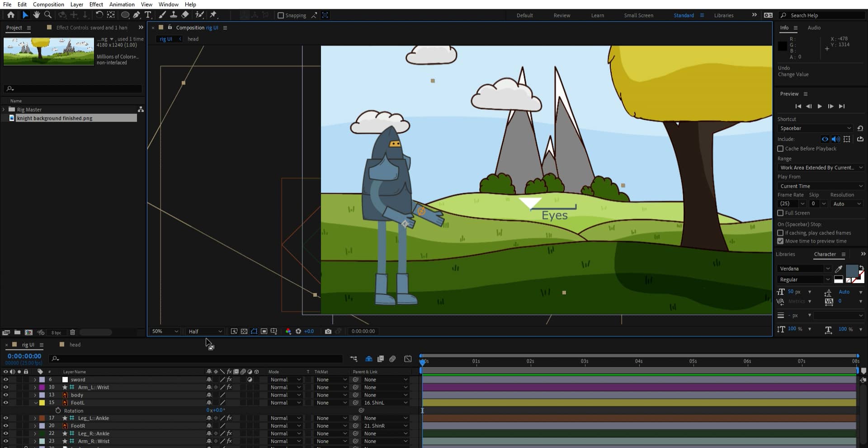Select the Pen tool
This screenshot has height=448, width=868.
pyautogui.click(x=137, y=15)
